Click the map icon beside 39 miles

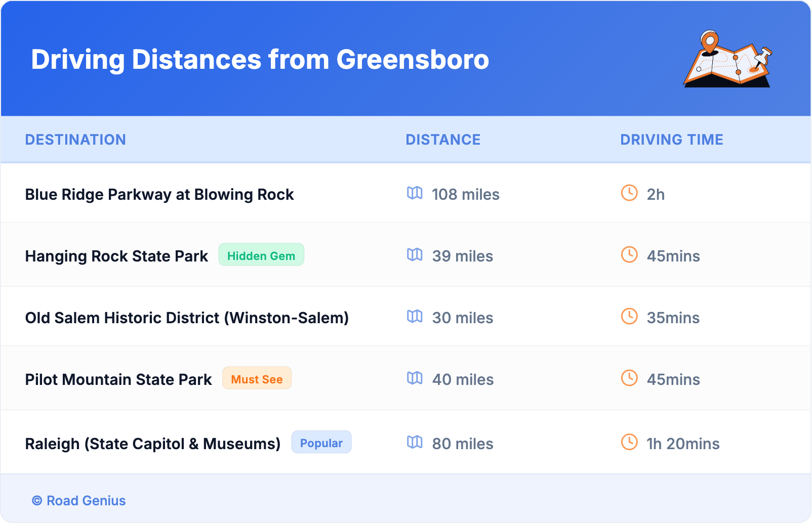pos(415,255)
